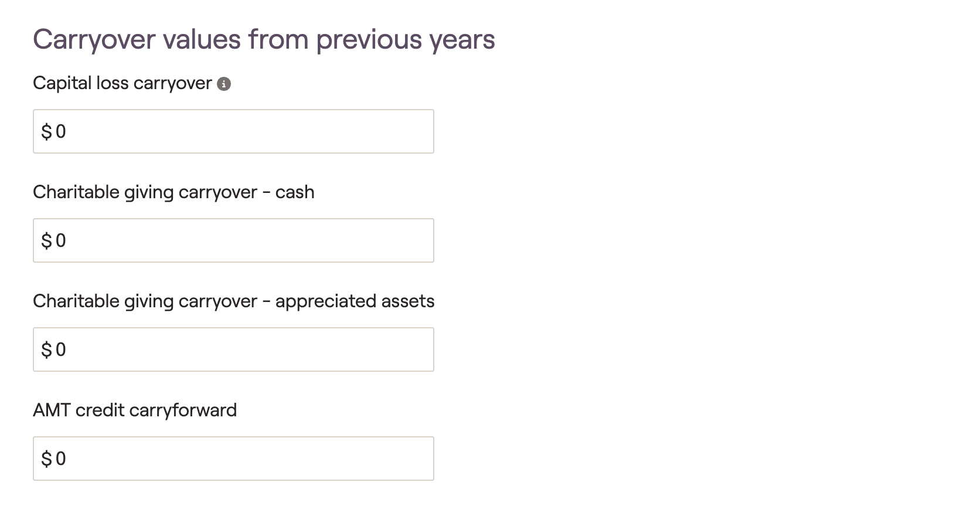The image size is (980, 516).
Task: Select the Charitable giving carryover cash field
Action: point(233,240)
